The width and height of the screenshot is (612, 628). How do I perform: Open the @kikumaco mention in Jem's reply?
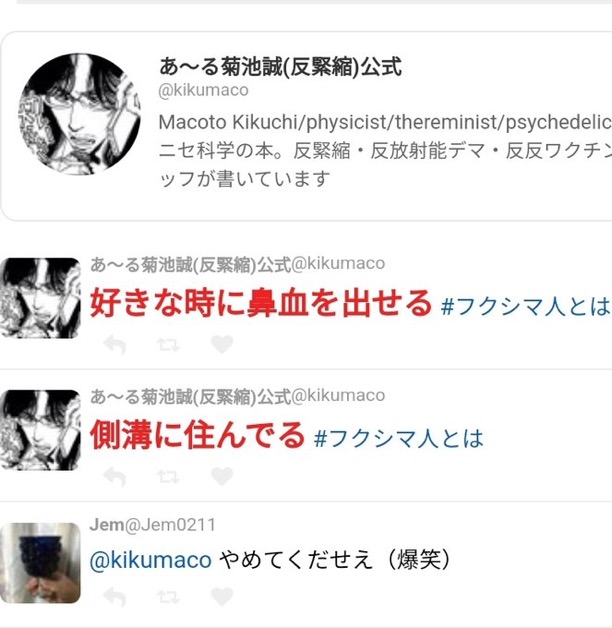(151, 560)
